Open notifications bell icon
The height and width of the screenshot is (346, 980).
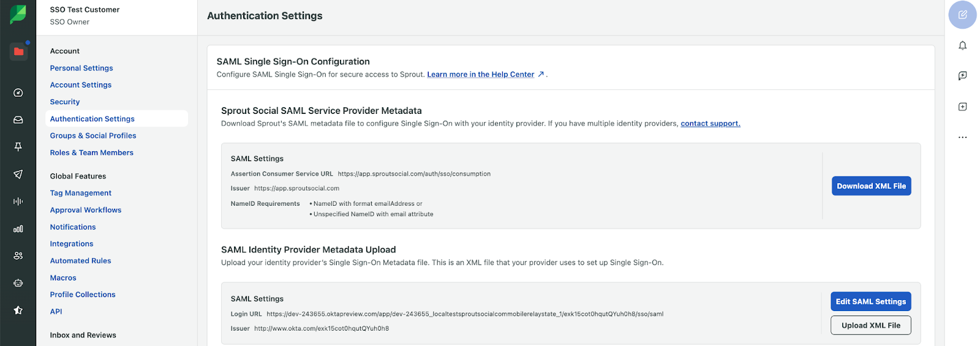click(x=962, y=45)
